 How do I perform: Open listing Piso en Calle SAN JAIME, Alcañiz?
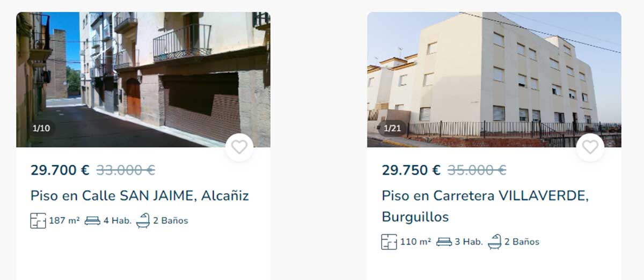tap(140, 195)
